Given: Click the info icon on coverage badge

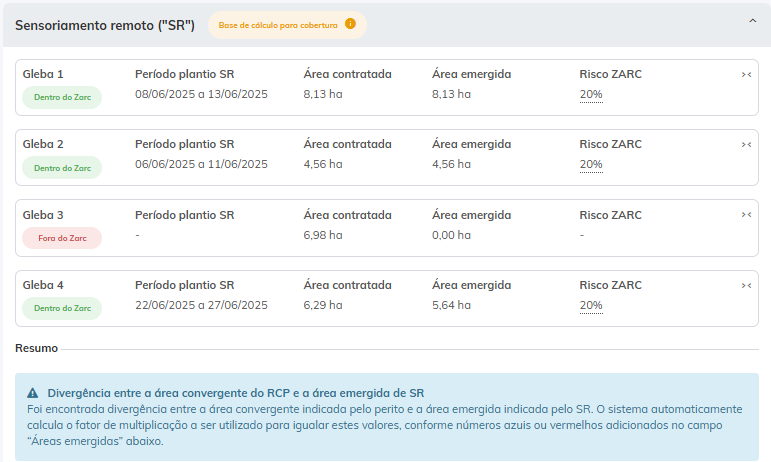Looking at the screenshot, I should click(350, 24).
